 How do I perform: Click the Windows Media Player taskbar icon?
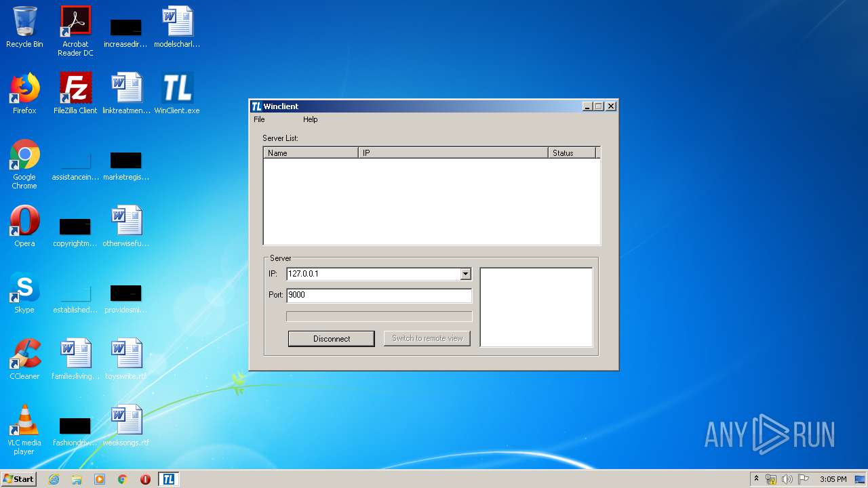tap(100, 479)
